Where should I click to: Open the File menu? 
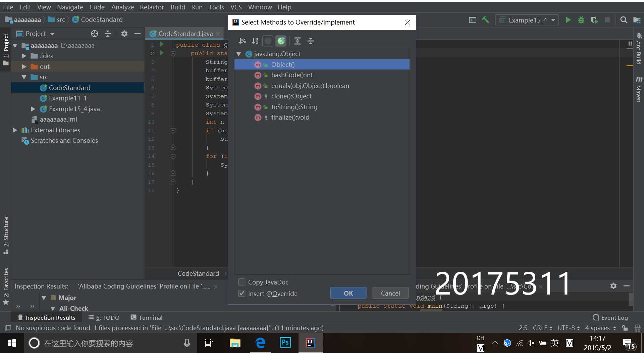(x=8, y=7)
